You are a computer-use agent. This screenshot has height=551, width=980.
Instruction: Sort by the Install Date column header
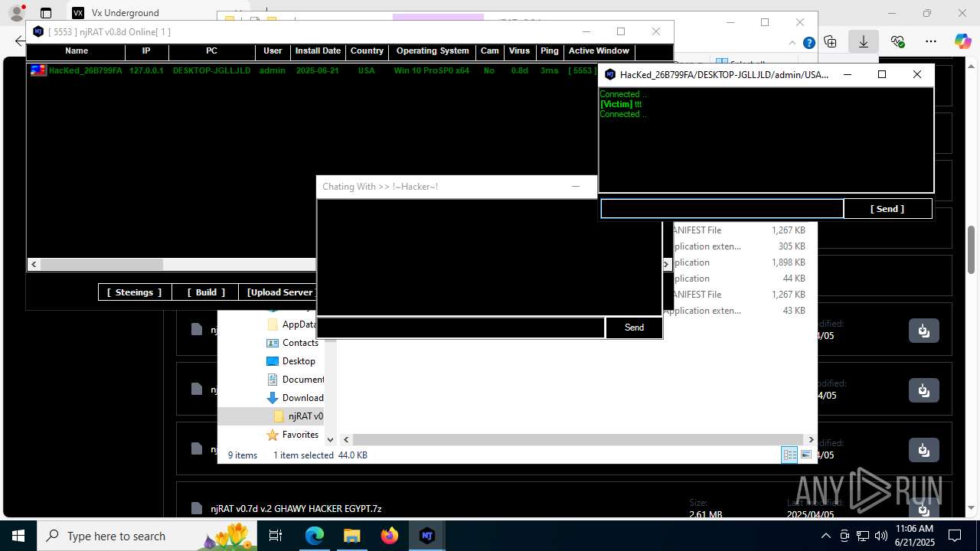(x=318, y=51)
